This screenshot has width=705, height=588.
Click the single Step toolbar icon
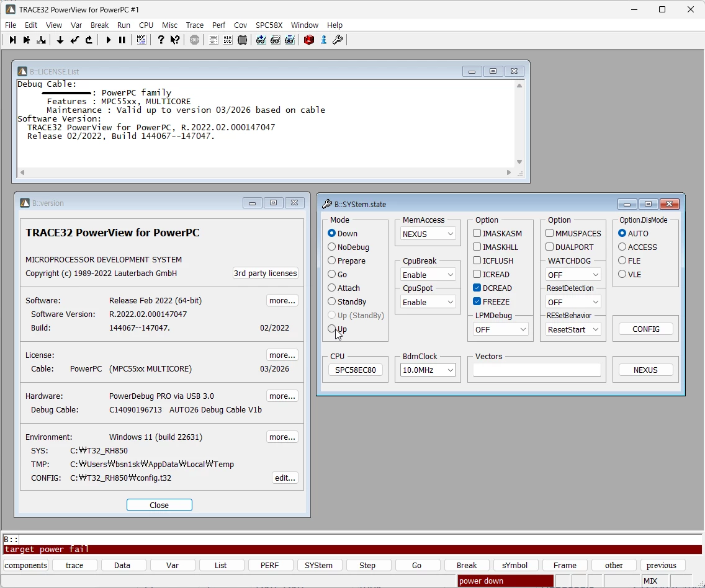(x=12, y=40)
